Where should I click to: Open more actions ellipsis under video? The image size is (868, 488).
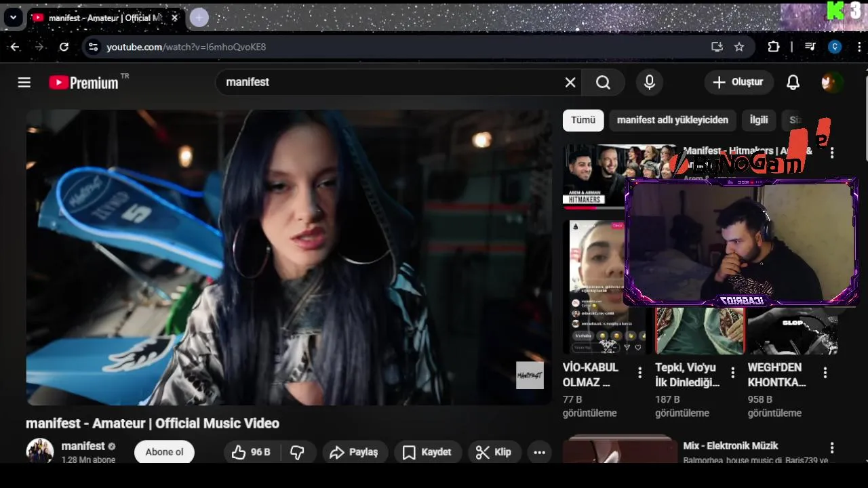pyautogui.click(x=539, y=452)
